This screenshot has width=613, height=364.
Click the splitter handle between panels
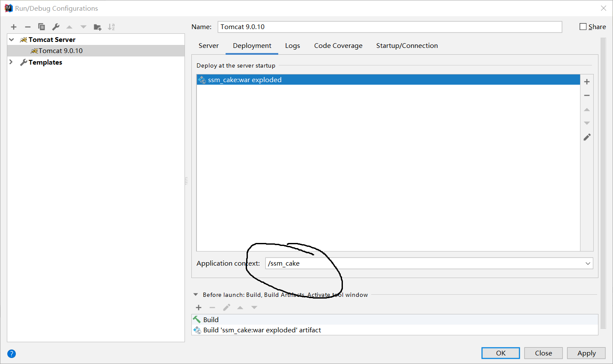186,181
